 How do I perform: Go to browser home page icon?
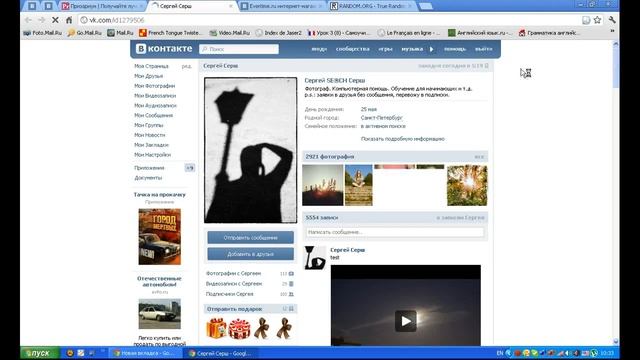click(69, 20)
